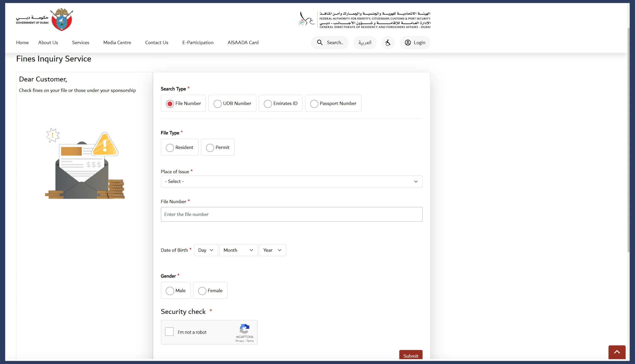Click the search magnifier icon
This screenshot has width=635, height=364.
320,43
